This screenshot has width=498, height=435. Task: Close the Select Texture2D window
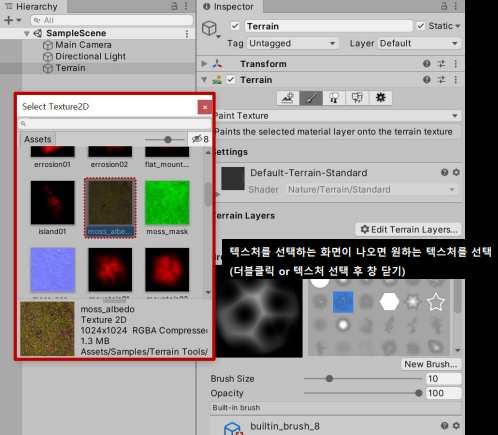(205, 107)
